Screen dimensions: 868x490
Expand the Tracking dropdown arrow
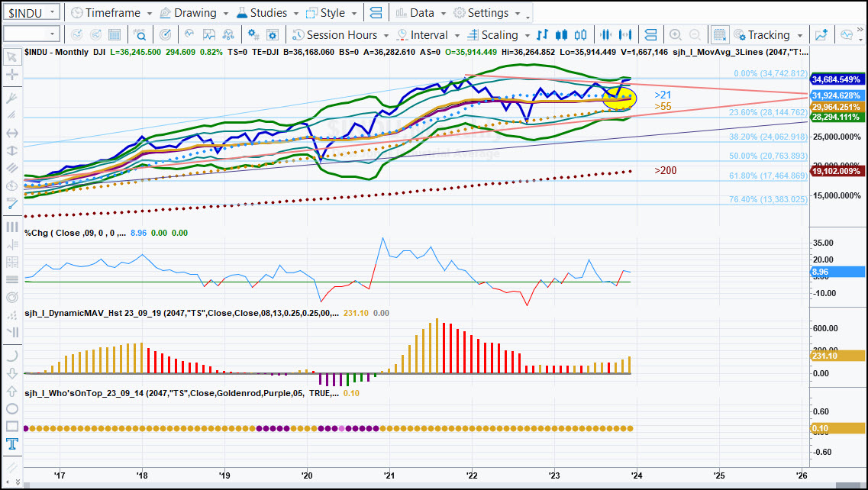tap(800, 35)
